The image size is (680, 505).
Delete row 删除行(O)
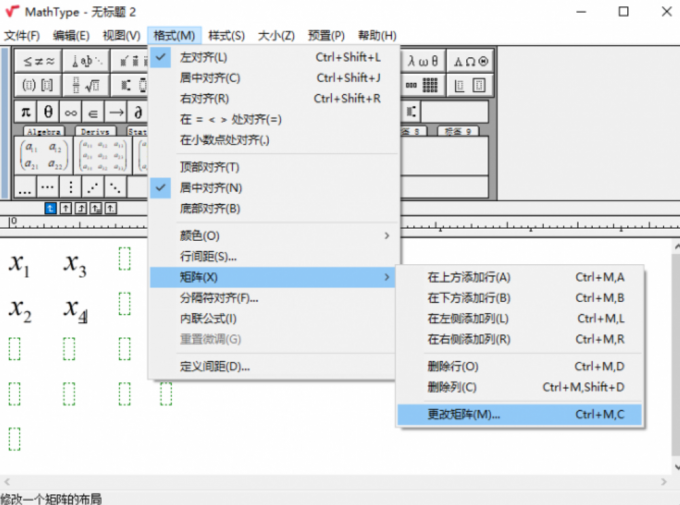520,367
